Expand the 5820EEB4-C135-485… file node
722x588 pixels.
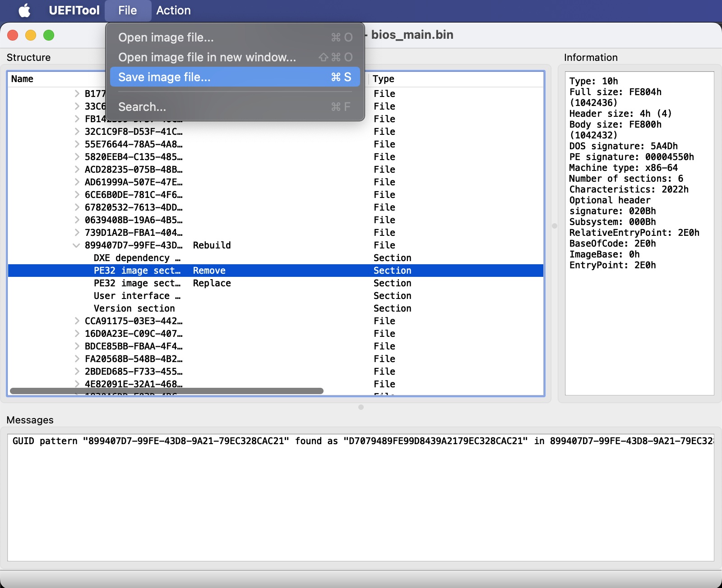(77, 157)
